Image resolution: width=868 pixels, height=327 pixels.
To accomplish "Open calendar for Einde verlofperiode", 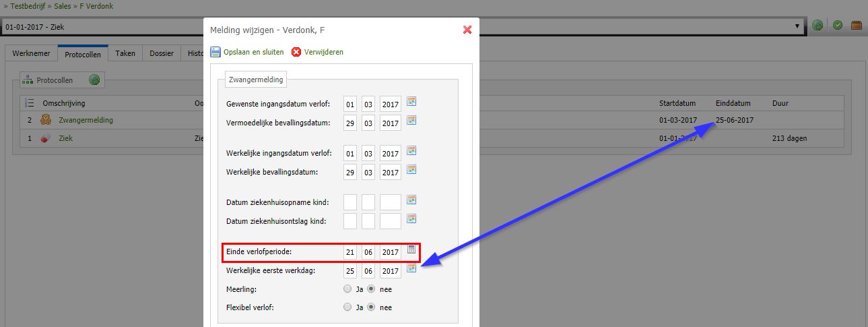I will (411, 249).
